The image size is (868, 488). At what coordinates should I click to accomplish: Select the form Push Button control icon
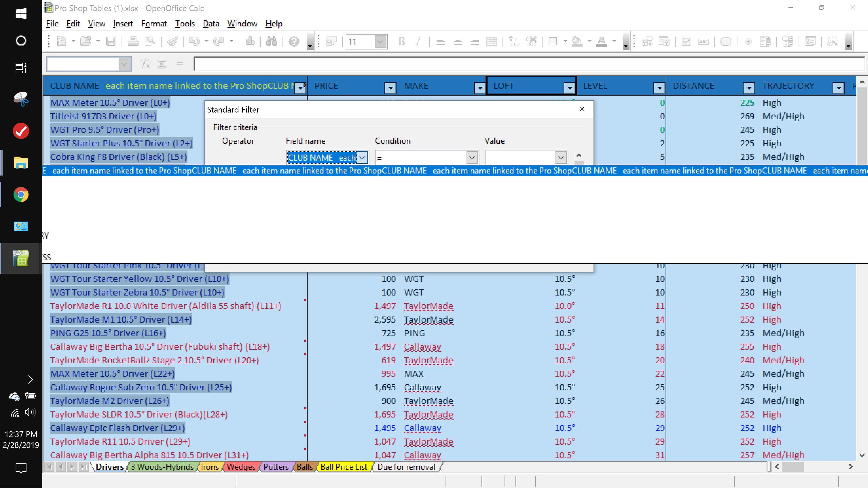726,41
